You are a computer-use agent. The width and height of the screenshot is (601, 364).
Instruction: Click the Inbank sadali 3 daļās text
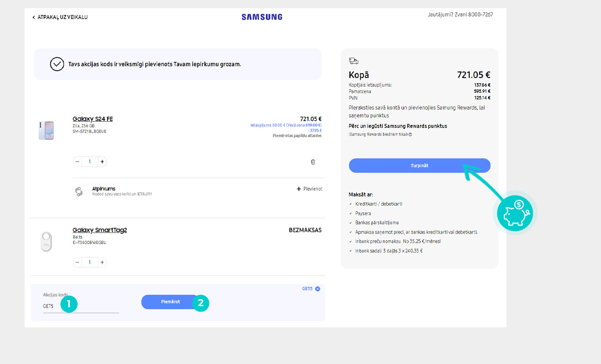tap(388, 251)
